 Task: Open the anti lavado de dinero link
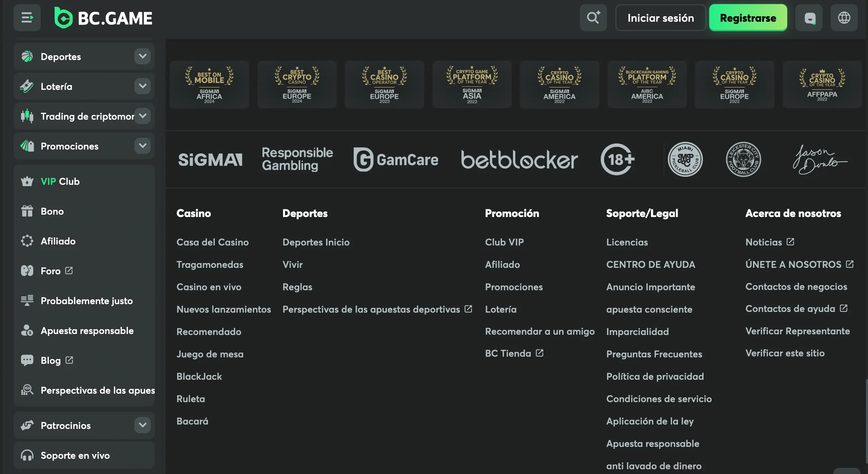pos(654,466)
